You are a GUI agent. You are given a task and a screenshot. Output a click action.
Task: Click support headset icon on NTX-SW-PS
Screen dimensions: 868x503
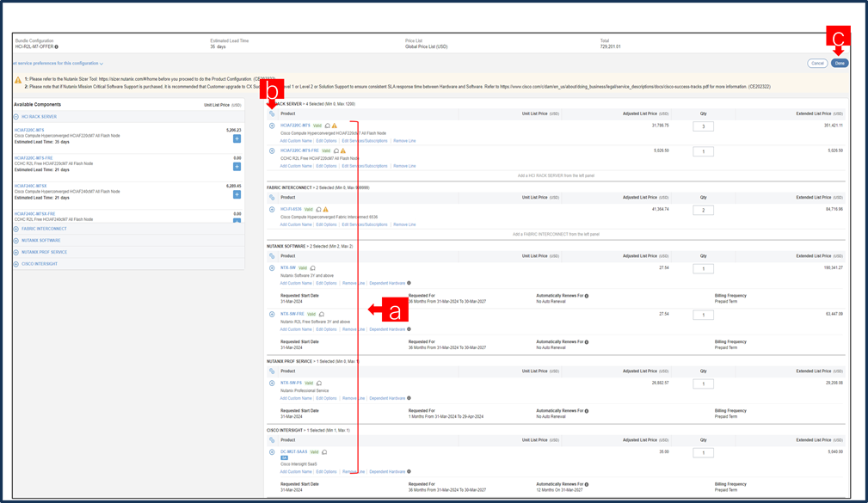(x=319, y=383)
